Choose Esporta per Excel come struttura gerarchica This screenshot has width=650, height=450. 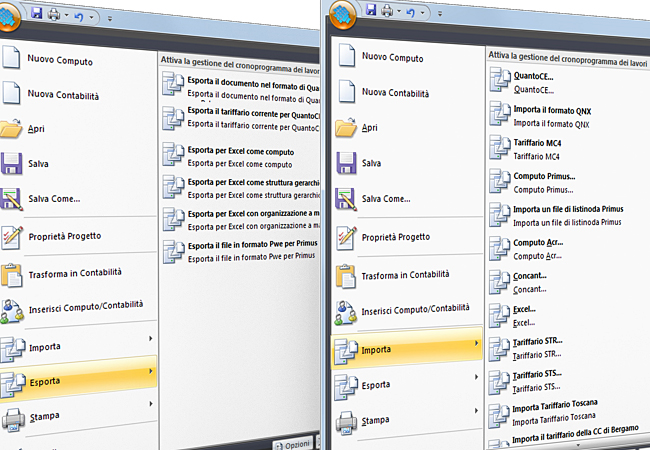[x=240, y=188]
